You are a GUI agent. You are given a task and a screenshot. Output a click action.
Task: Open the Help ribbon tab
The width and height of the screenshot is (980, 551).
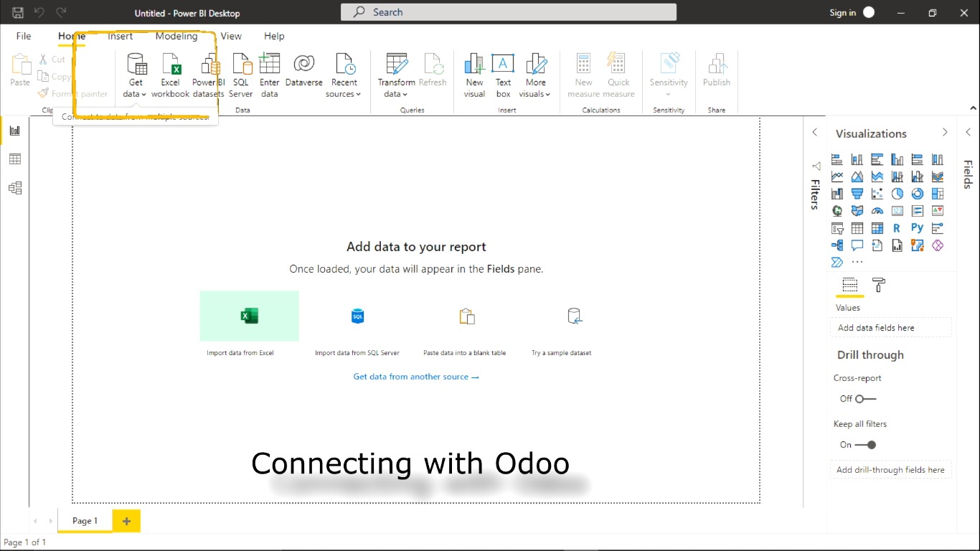(x=274, y=36)
